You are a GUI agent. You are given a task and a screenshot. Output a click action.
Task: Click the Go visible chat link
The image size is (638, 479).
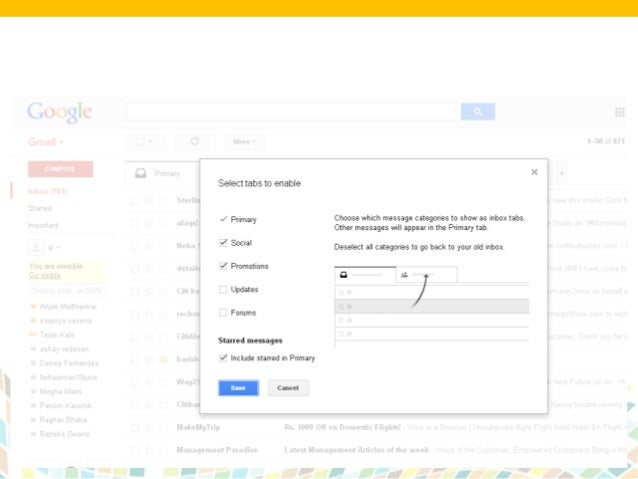pos(45,276)
